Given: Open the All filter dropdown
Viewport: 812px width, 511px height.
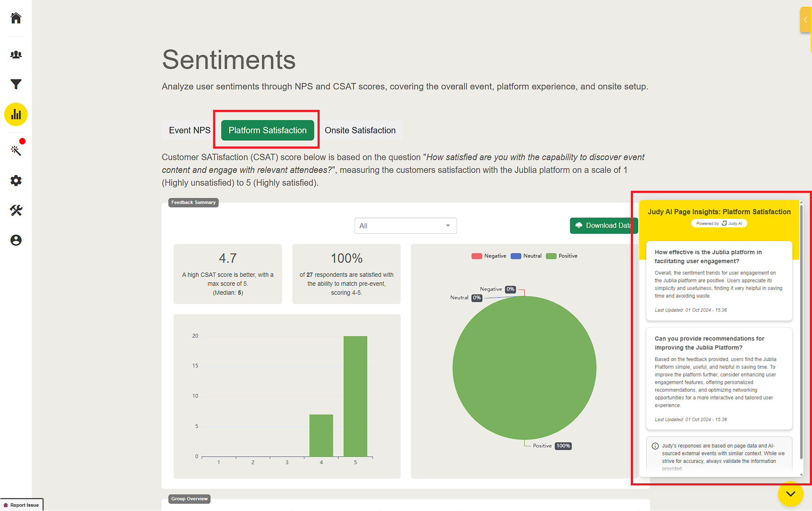Looking at the screenshot, I should pyautogui.click(x=405, y=226).
